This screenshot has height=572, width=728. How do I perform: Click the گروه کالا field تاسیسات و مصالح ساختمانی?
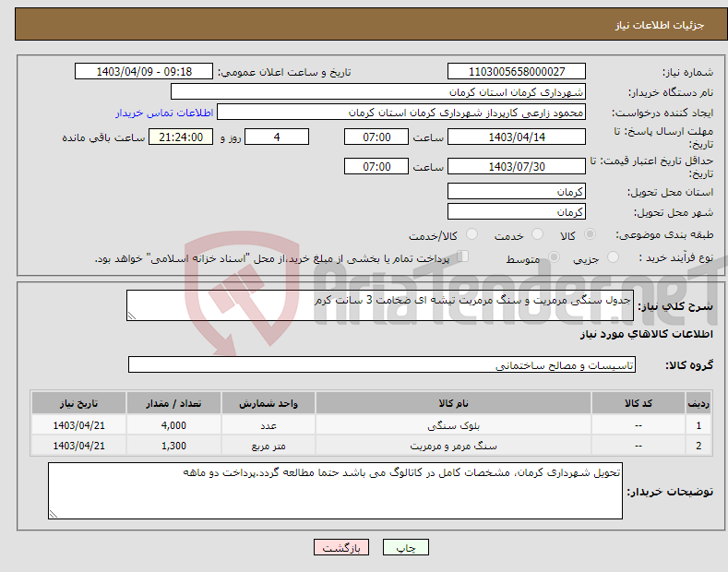(x=382, y=365)
